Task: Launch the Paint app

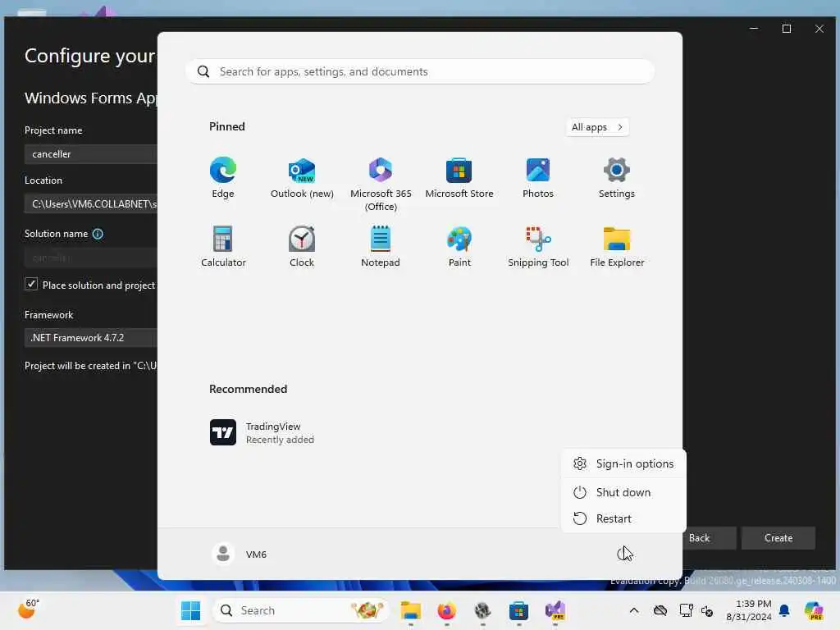Action: coord(459,247)
